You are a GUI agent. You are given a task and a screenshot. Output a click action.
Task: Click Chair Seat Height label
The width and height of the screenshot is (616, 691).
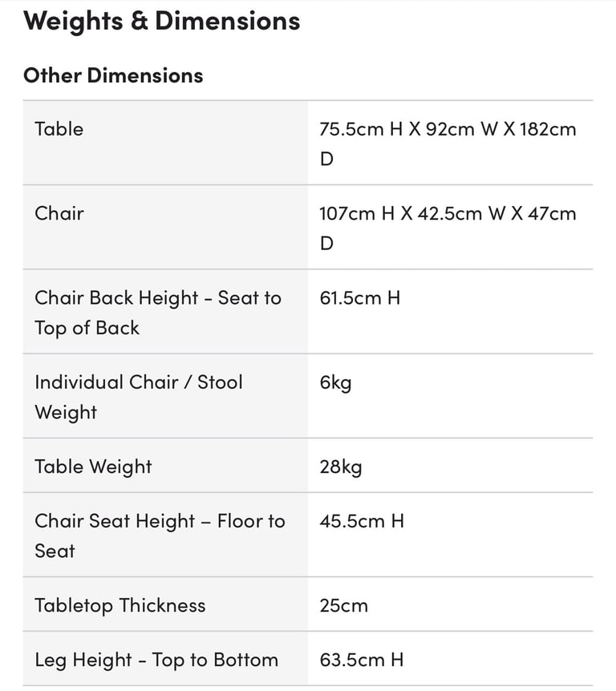tap(160, 535)
